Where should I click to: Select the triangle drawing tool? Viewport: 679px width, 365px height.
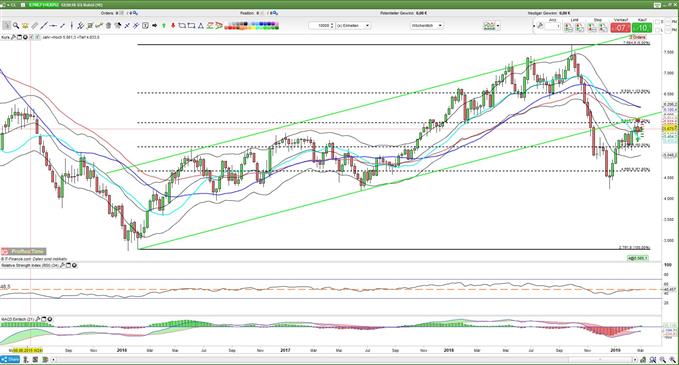(201, 26)
